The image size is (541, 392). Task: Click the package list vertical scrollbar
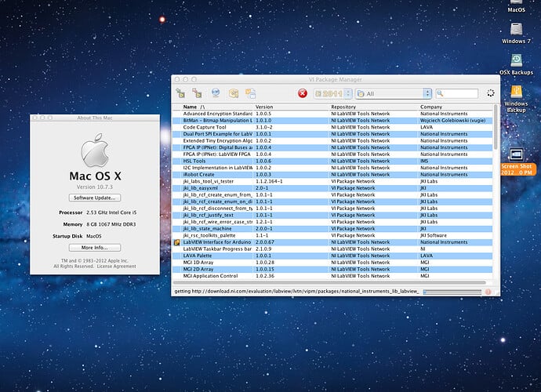(496, 127)
